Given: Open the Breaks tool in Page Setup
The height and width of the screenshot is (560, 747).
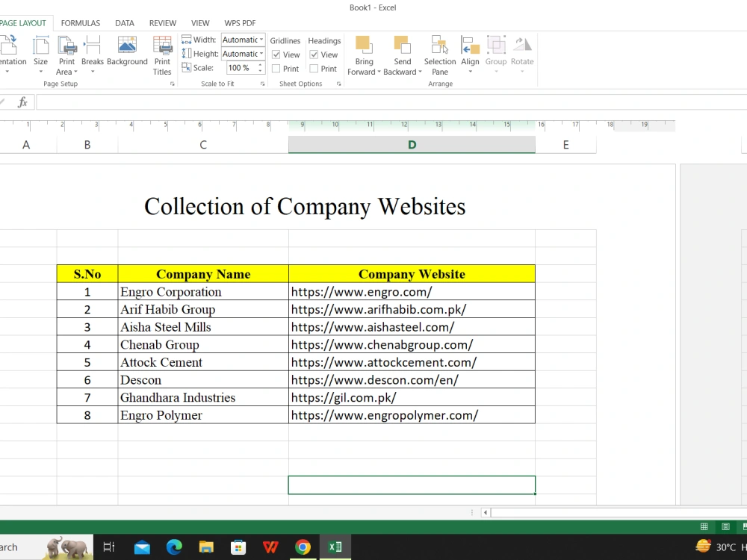Looking at the screenshot, I should coord(93,52).
